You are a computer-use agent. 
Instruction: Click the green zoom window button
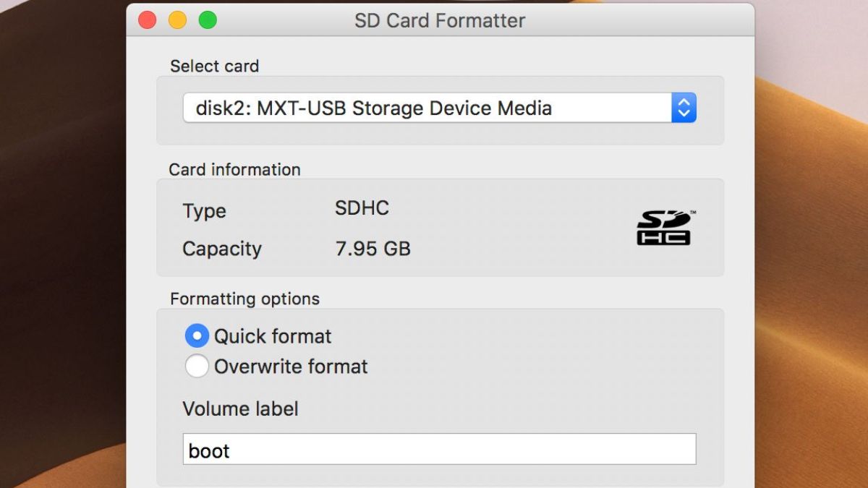[x=208, y=20]
